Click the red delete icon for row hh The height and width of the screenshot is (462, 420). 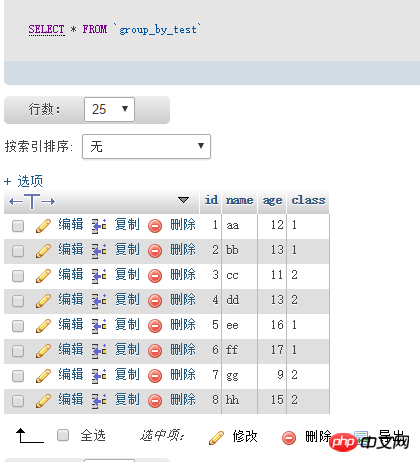point(155,401)
